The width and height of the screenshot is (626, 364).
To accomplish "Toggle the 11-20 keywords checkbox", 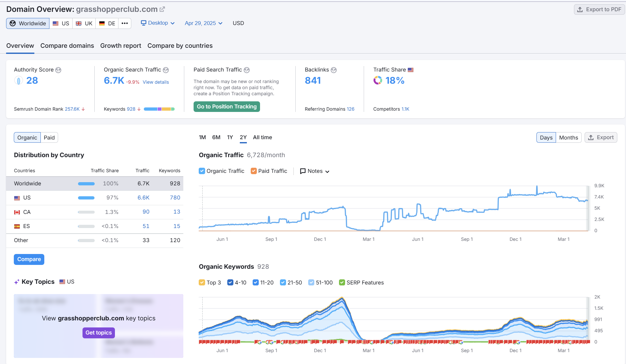I will click(x=256, y=283).
